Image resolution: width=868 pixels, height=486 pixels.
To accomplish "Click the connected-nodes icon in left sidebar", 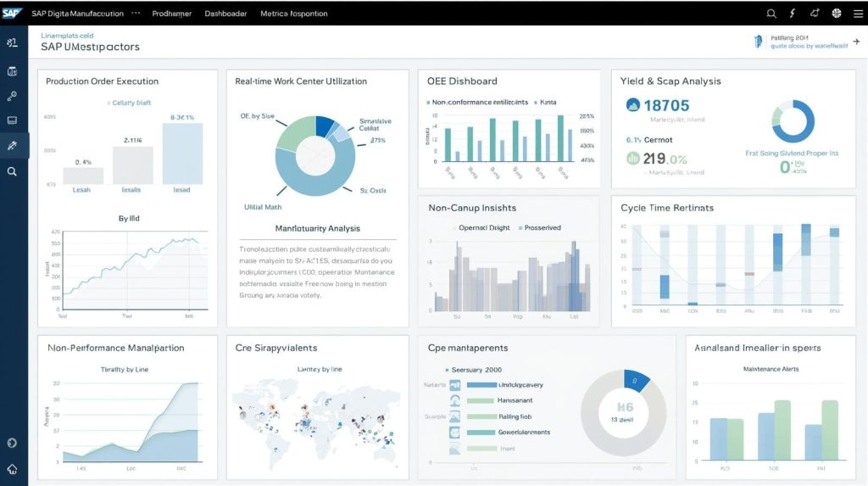I will [12, 96].
